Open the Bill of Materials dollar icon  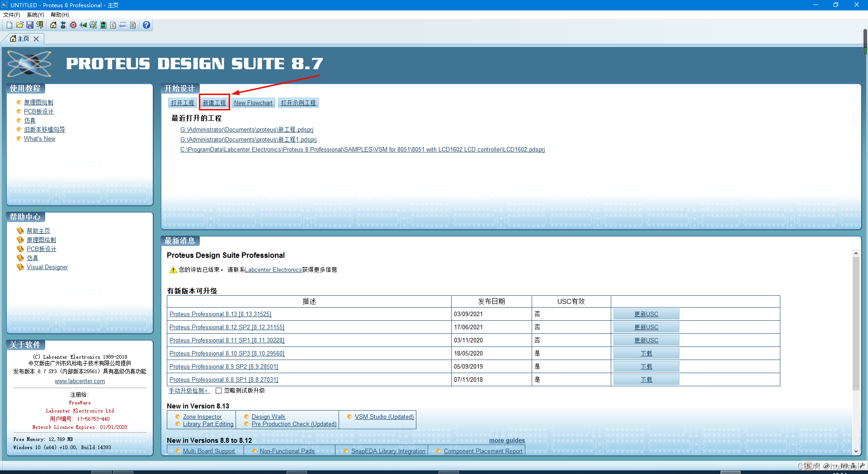coord(113,25)
